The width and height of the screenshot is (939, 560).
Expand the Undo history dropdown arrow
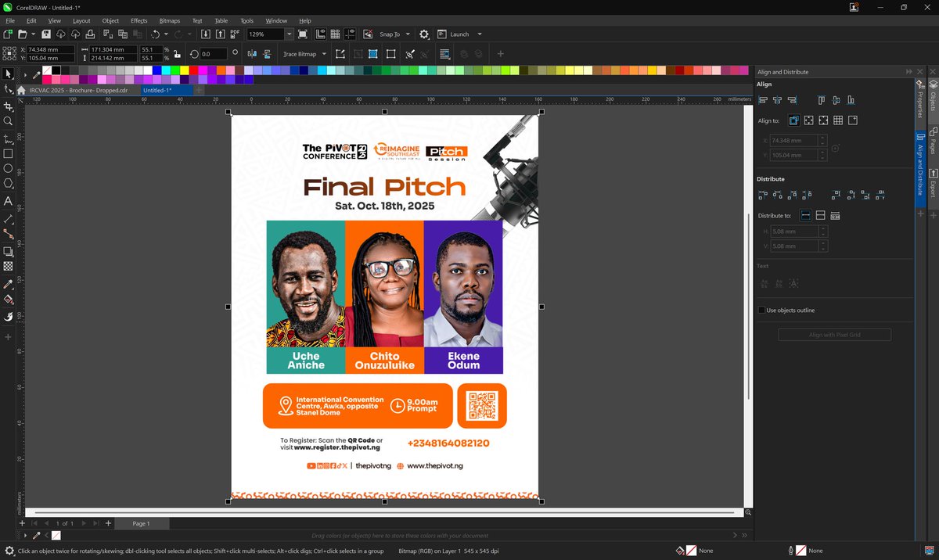point(166,34)
